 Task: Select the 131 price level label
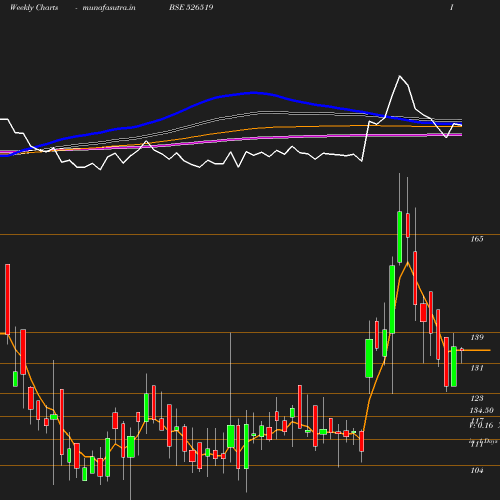point(477,368)
